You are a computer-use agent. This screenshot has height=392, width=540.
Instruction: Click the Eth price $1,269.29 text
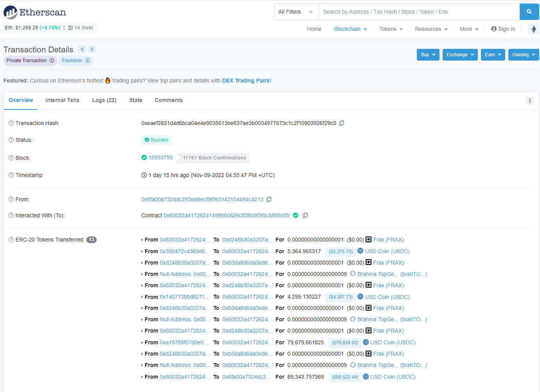[22, 28]
